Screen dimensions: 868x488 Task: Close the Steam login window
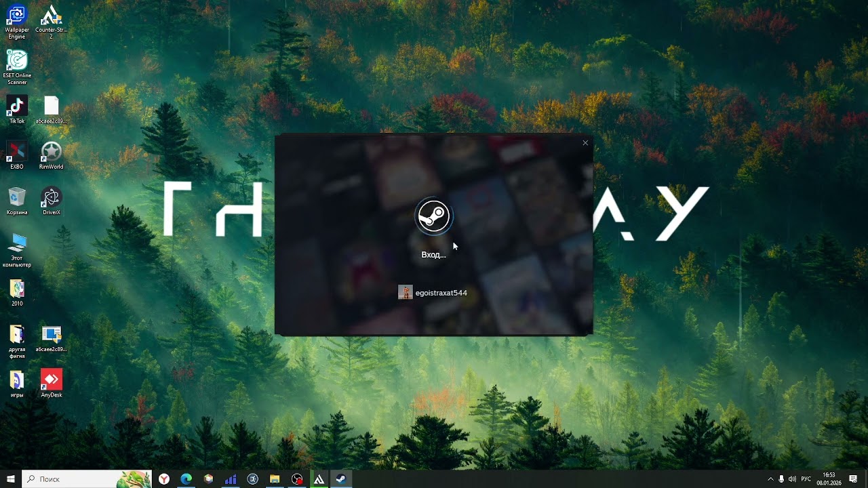(x=585, y=143)
